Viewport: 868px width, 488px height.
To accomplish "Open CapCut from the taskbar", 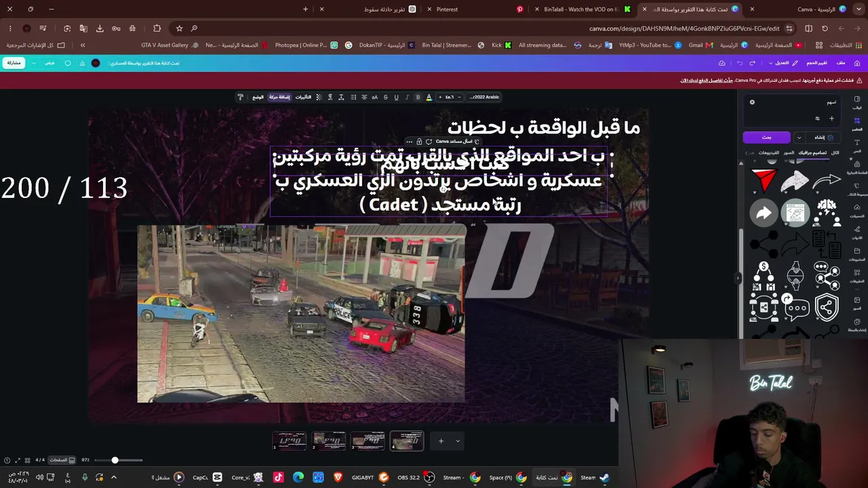I will (x=208, y=477).
